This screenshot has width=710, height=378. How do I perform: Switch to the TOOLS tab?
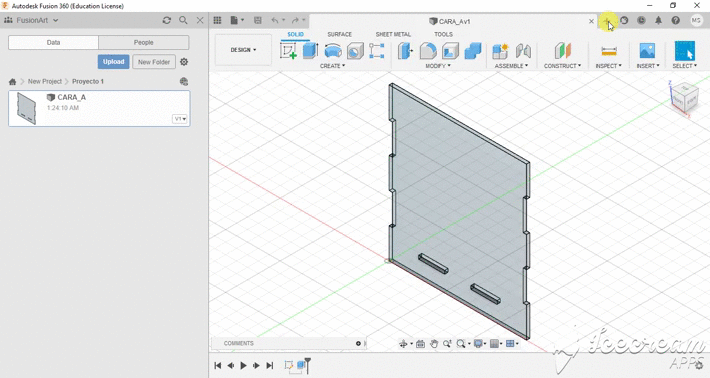[443, 34]
